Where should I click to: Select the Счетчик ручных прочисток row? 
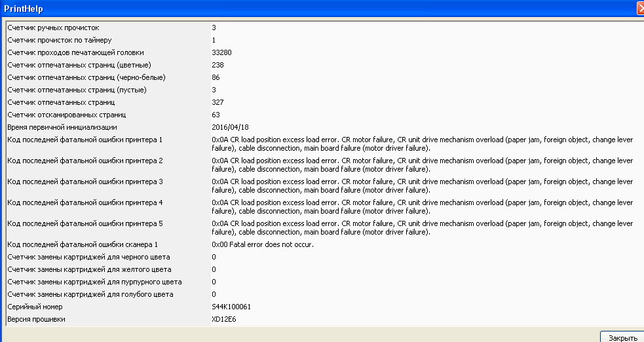click(x=54, y=28)
